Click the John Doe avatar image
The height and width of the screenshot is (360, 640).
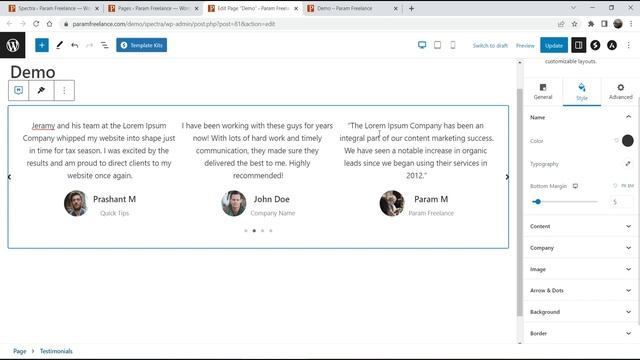(x=233, y=203)
